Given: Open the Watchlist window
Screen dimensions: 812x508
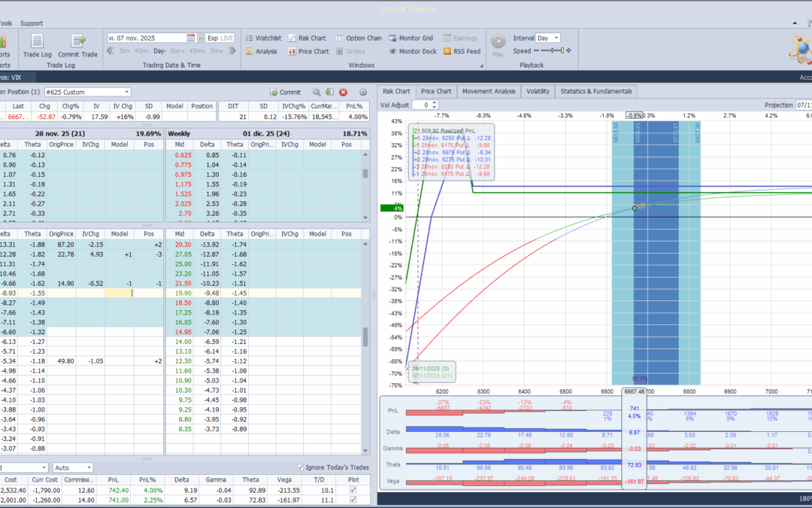Looking at the screenshot, I should coord(263,38).
